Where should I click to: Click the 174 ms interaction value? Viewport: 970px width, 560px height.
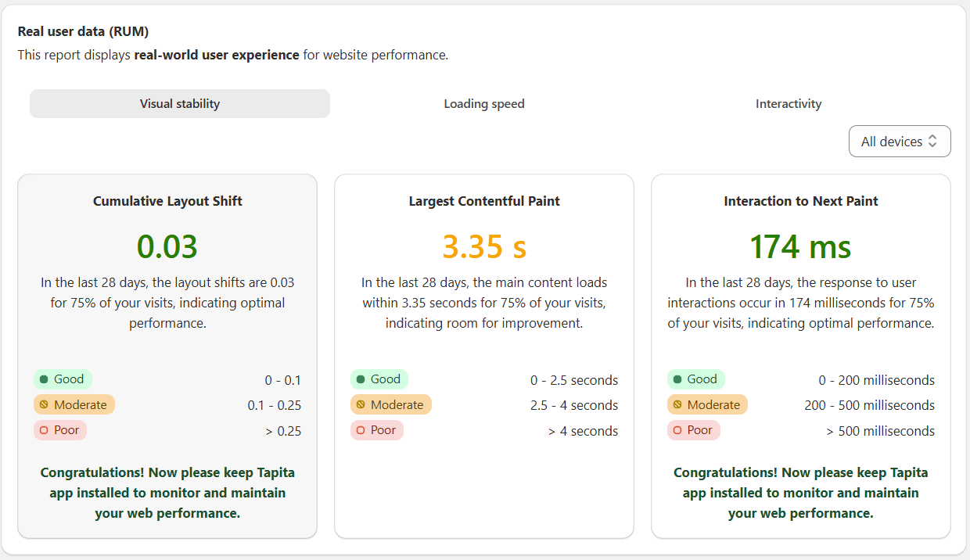(800, 246)
